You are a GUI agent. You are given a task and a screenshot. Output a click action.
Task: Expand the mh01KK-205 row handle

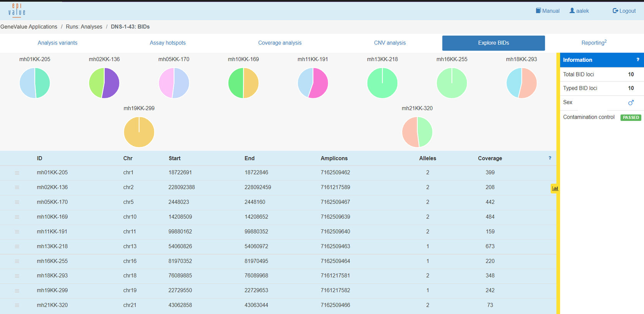click(17, 173)
